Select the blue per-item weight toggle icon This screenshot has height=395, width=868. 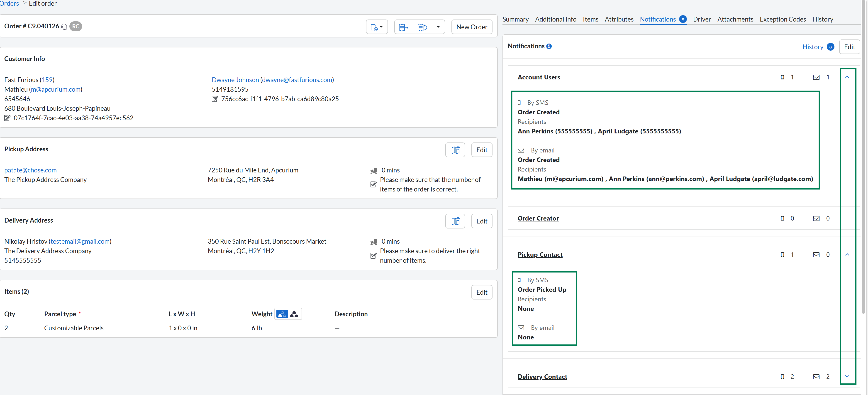(282, 314)
